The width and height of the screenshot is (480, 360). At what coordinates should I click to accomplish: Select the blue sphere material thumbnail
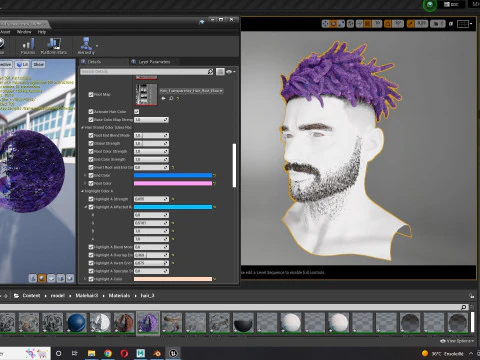pos(76,323)
